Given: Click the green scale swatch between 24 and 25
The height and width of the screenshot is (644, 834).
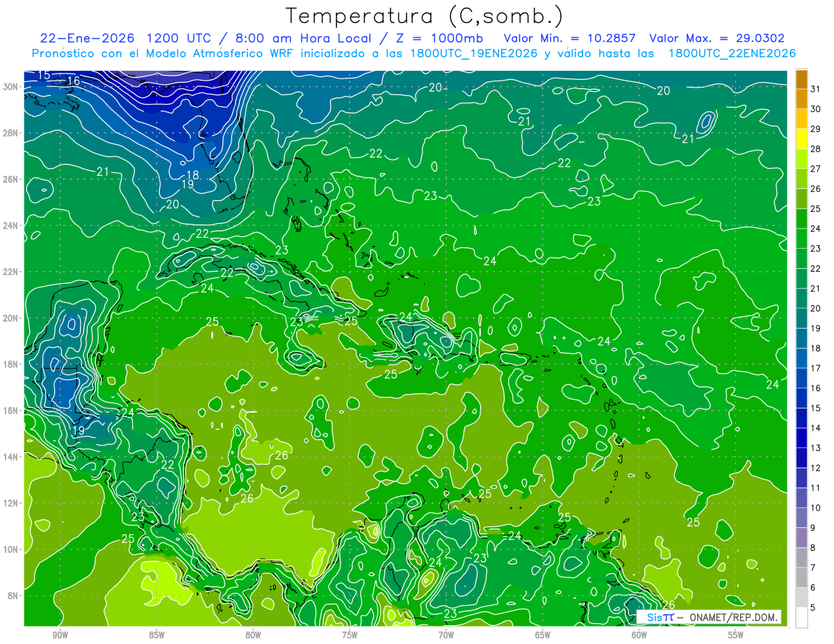Looking at the screenshot, I should (801, 218).
